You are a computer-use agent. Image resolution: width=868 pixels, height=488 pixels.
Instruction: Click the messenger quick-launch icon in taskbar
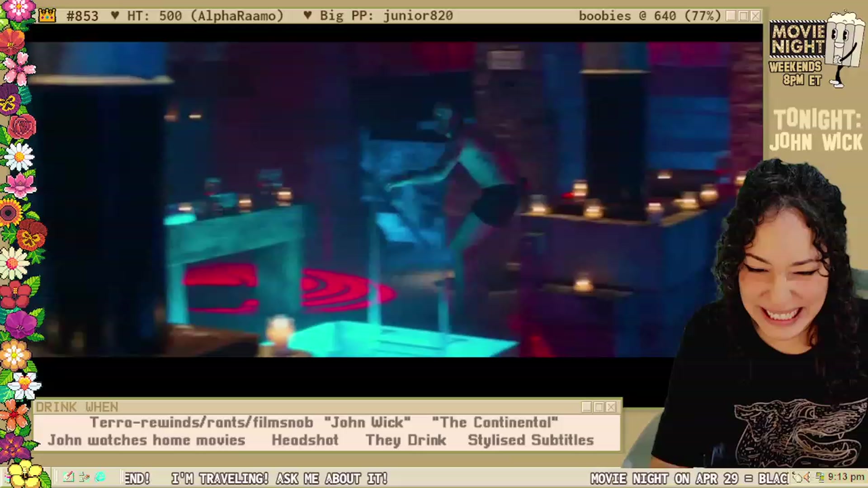coord(84,477)
